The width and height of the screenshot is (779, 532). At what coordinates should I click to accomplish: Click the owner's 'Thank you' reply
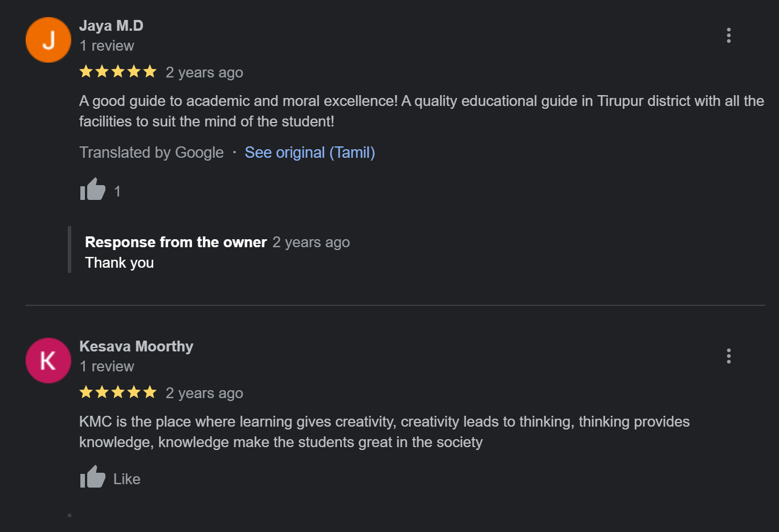click(x=120, y=263)
